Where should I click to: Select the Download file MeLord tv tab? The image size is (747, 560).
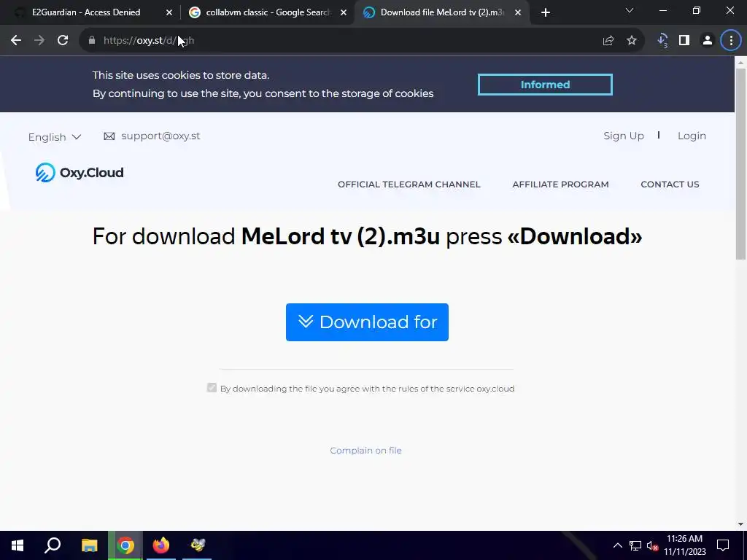(x=442, y=12)
